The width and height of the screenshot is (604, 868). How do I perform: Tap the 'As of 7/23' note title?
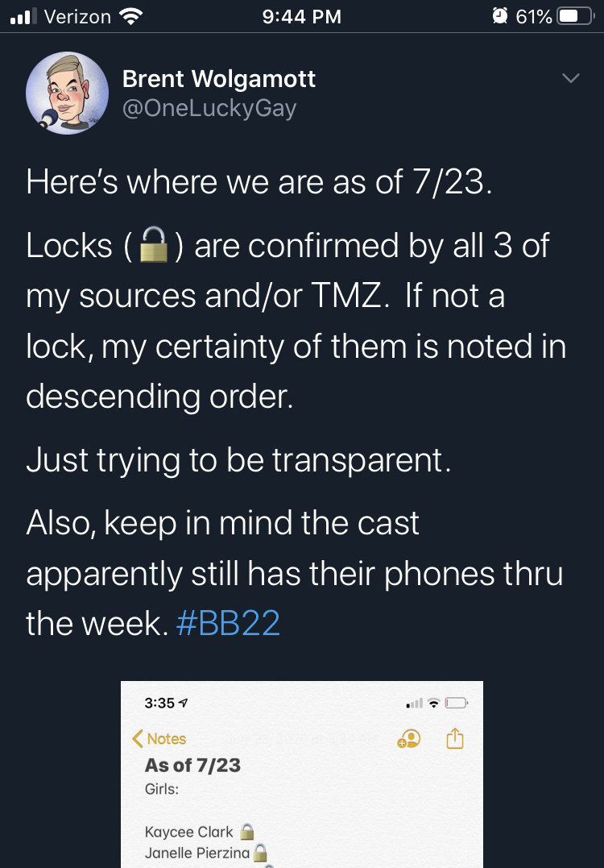click(x=192, y=766)
